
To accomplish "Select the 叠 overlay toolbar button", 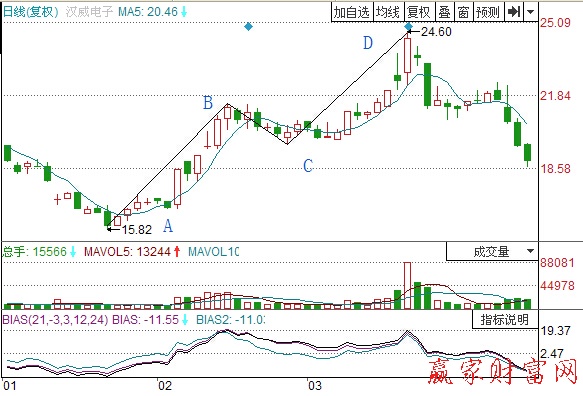I will tap(444, 12).
